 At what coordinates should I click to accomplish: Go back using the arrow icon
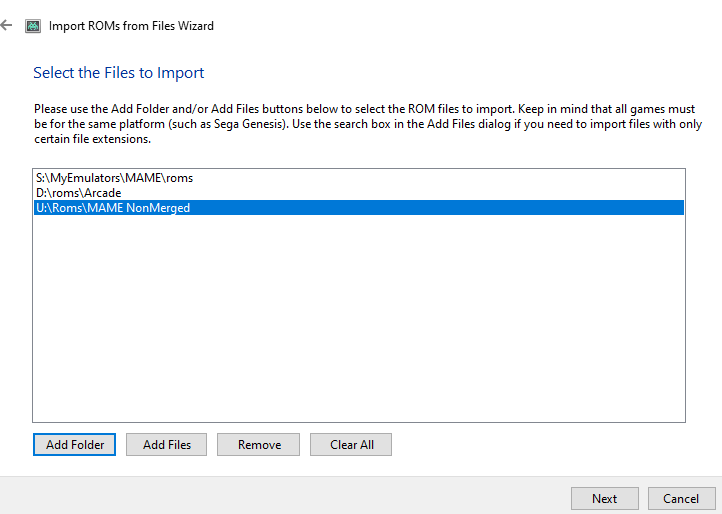6,25
